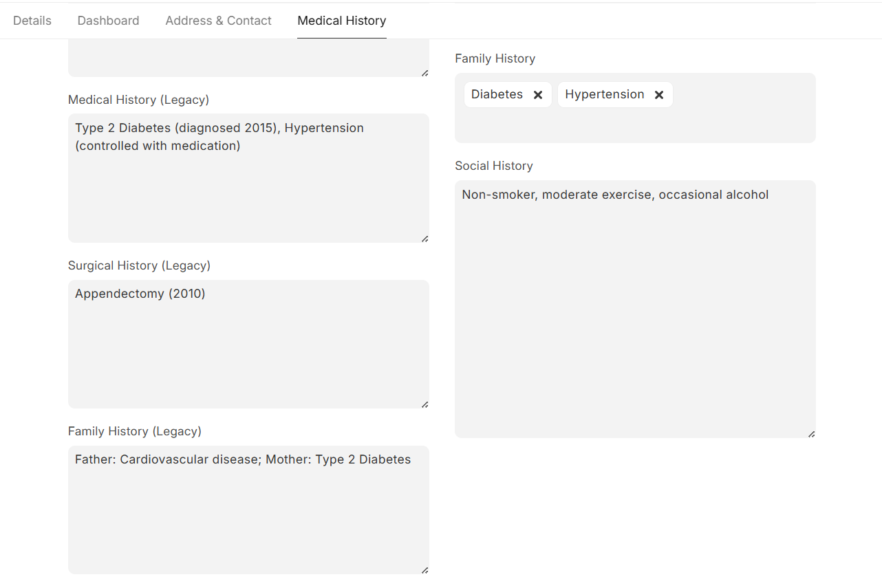
Task: Click the Family History section label
Action: 495,58
